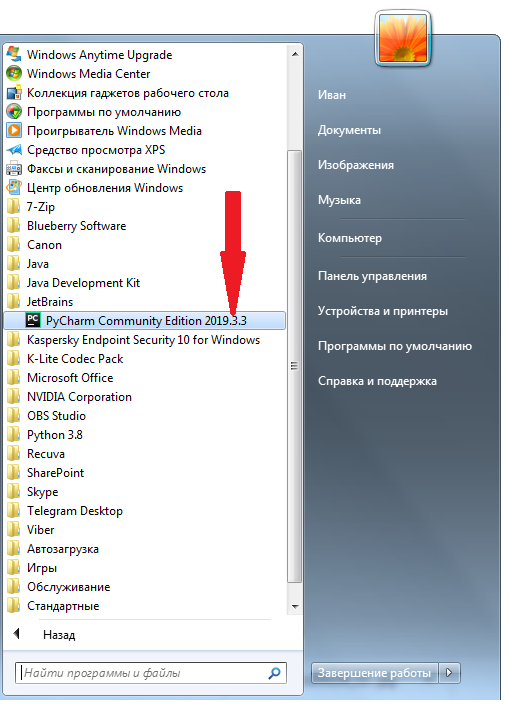Click the program list scrollbar up arrow
This screenshot has width=518, height=721.
pyautogui.click(x=295, y=54)
